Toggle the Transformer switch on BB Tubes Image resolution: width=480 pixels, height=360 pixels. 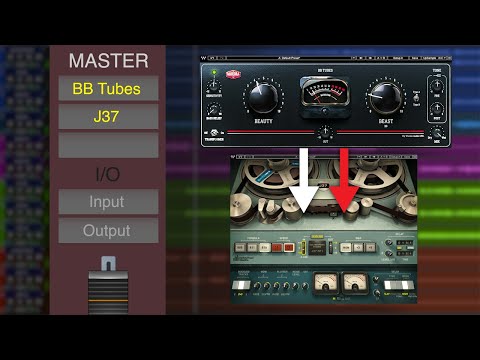[x=214, y=132]
